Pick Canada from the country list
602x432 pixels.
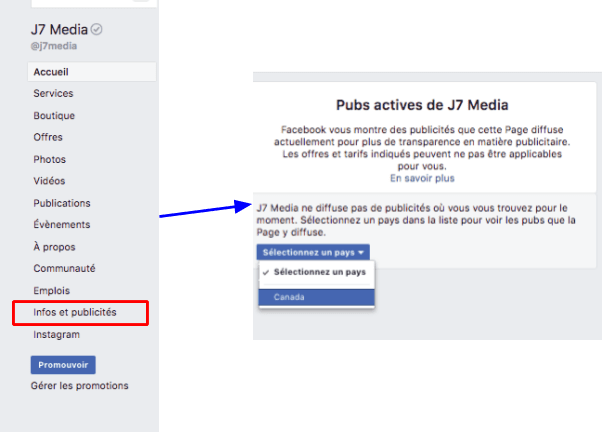pyautogui.click(x=292, y=297)
